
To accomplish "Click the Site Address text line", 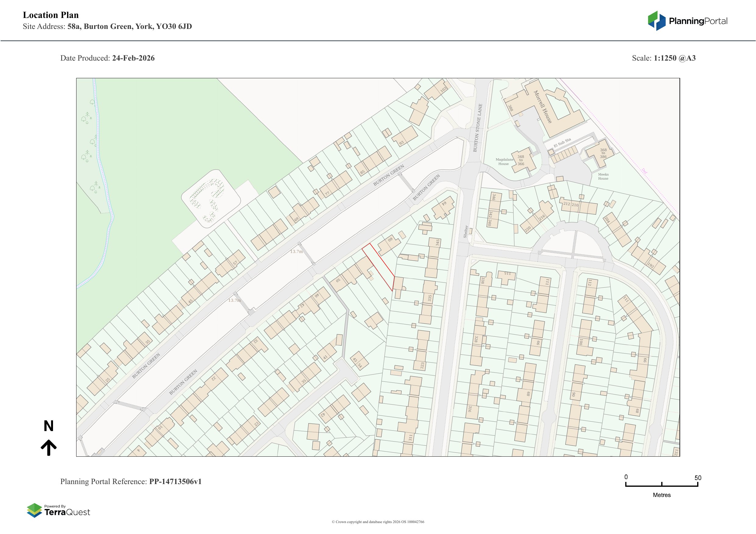I will [x=107, y=27].
